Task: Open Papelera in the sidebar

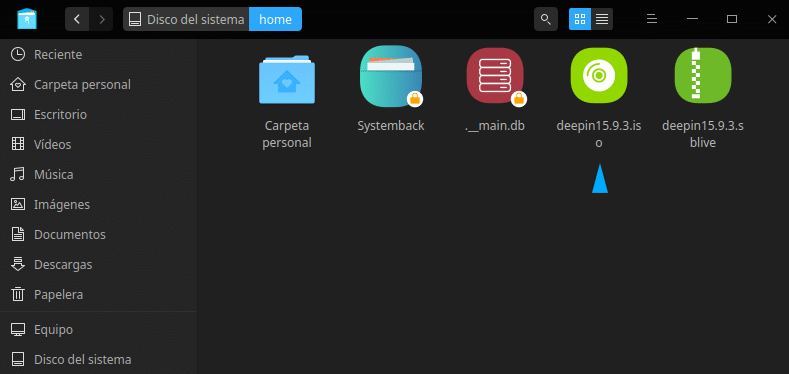Action: coord(98,294)
